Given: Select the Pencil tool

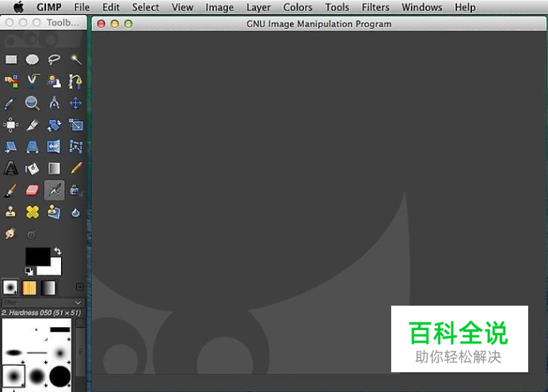Looking at the screenshot, I should tap(76, 168).
